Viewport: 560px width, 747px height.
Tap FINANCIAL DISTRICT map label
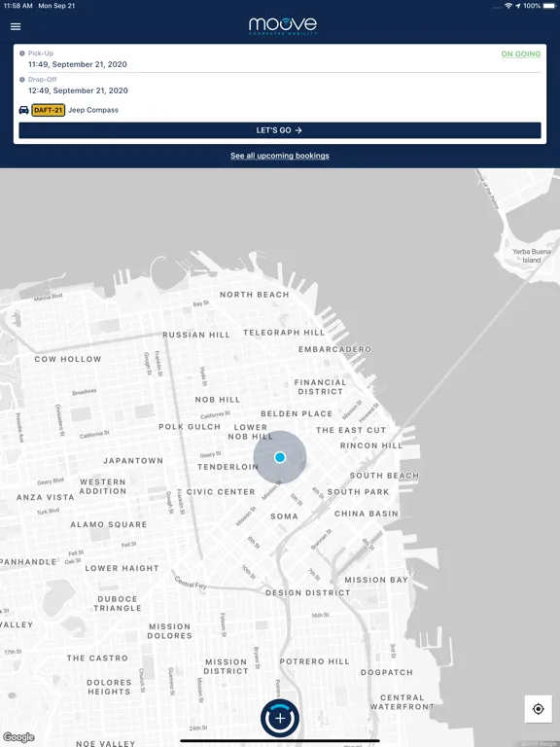click(320, 387)
